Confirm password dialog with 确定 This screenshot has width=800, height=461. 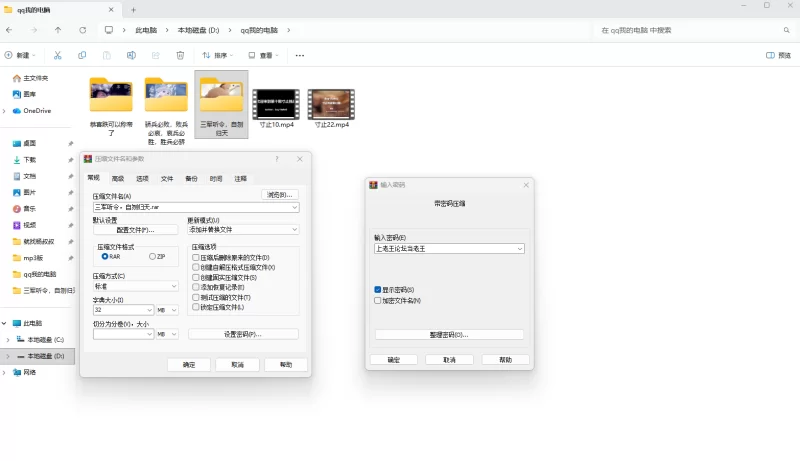pos(394,360)
